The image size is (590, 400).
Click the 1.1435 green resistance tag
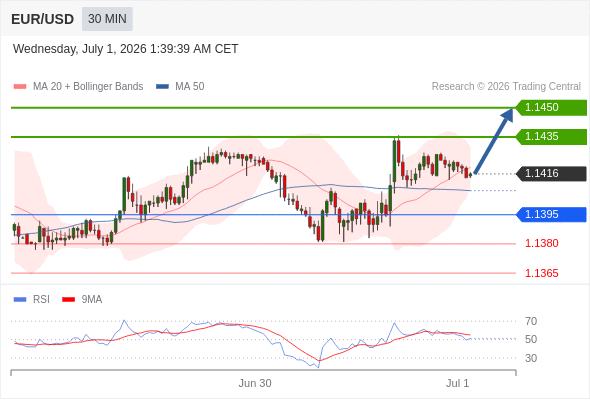(x=551, y=137)
